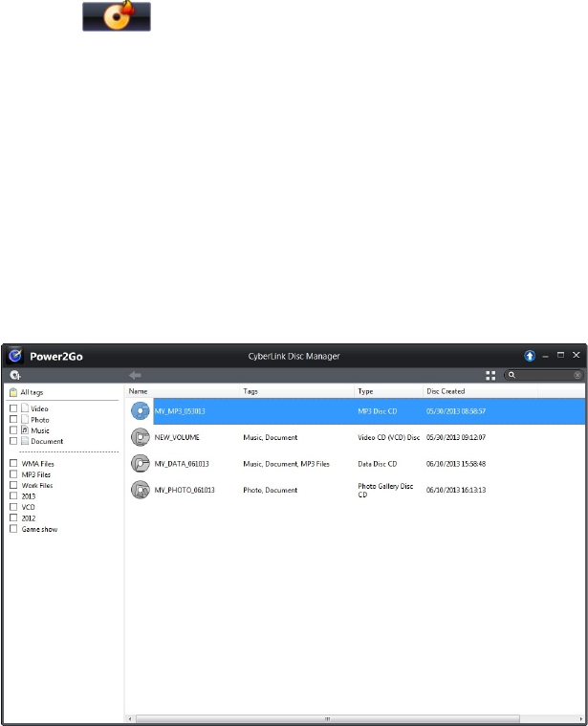
Task: Switch to thumbnail grid view
Action: click(490, 376)
